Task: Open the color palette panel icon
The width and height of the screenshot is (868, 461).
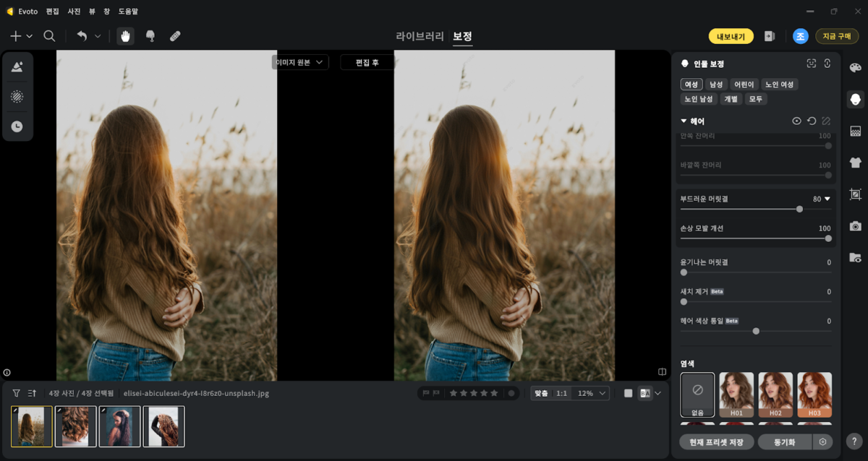Action: click(x=856, y=68)
